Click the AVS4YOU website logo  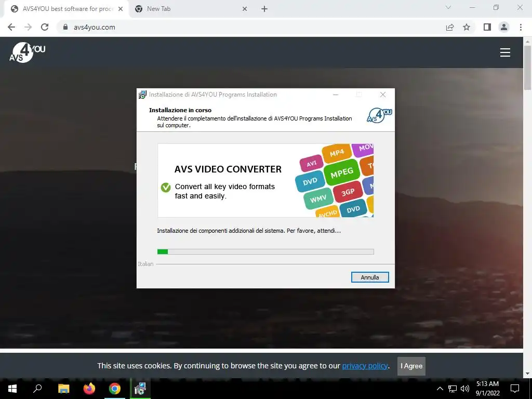27,52
